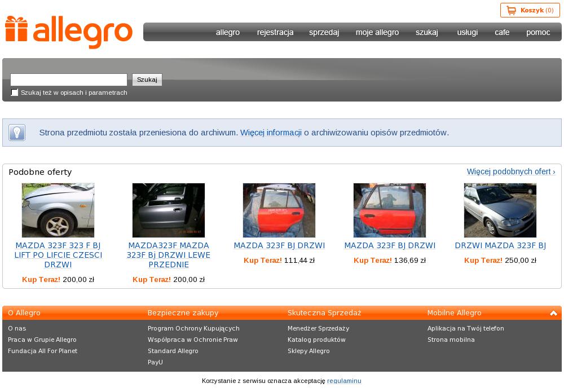Open the 'regulaminu' terms link
Image resolution: width=564 pixels, height=392 pixels.
point(344,381)
